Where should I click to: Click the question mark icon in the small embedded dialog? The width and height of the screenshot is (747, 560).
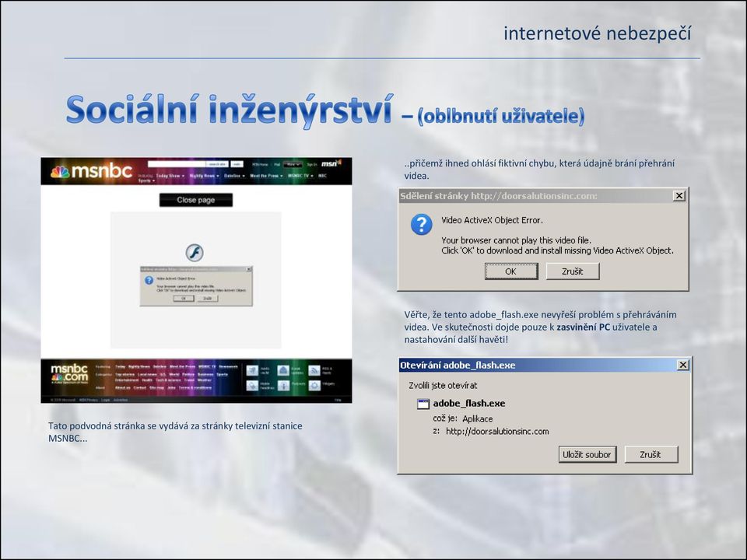[149, 281]
